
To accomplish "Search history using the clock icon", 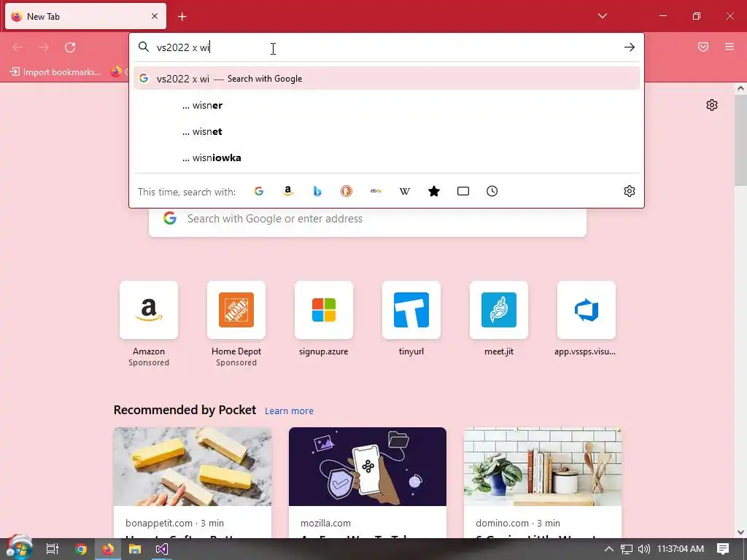I will [x=492, y=192].
